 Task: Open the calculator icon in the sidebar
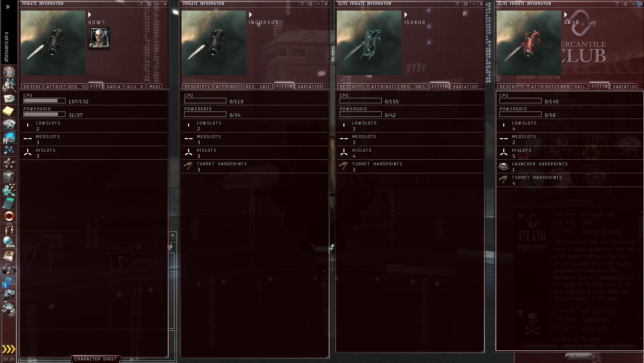[x=9, y=203]
